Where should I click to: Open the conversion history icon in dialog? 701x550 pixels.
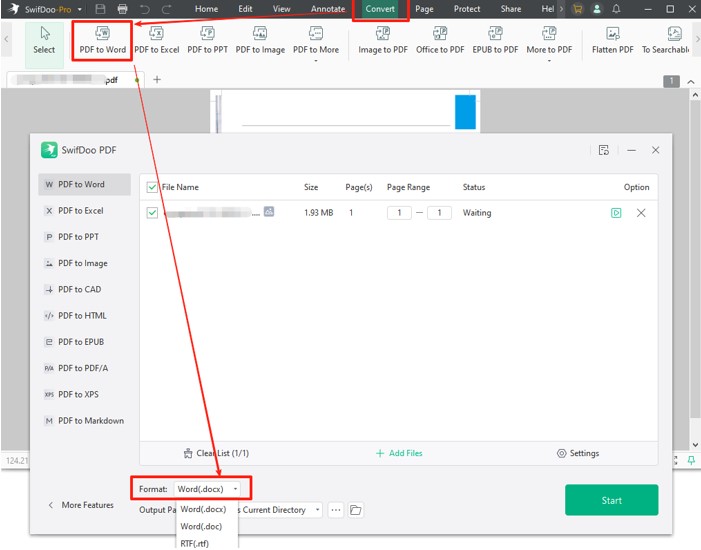coord(604,150)
